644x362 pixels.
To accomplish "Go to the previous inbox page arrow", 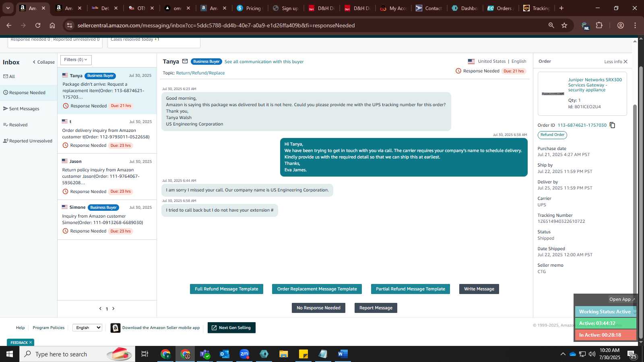I will [100, 309].
